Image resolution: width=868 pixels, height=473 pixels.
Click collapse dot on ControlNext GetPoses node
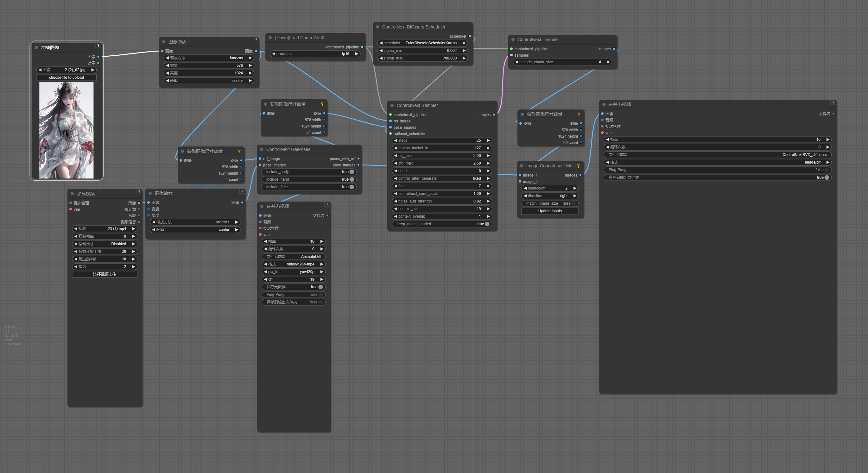(262, 149)
